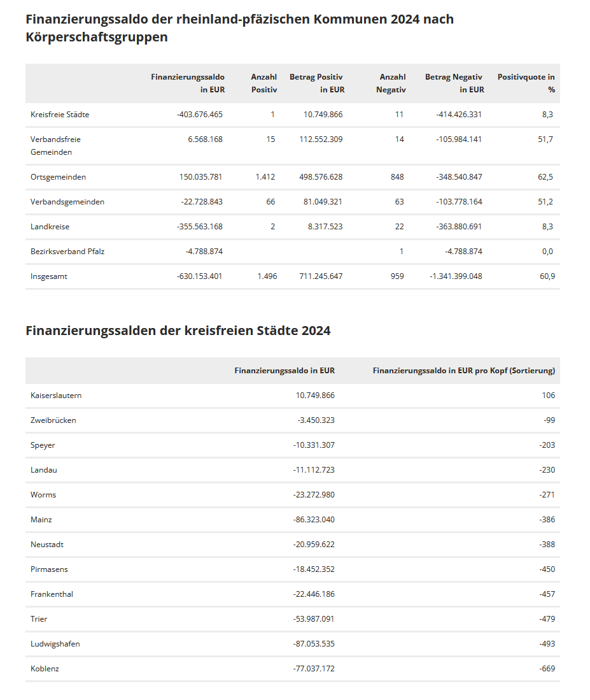590x700 pixels.
Task: Click the total balance value -630.153.401
Action: [199, 276]
